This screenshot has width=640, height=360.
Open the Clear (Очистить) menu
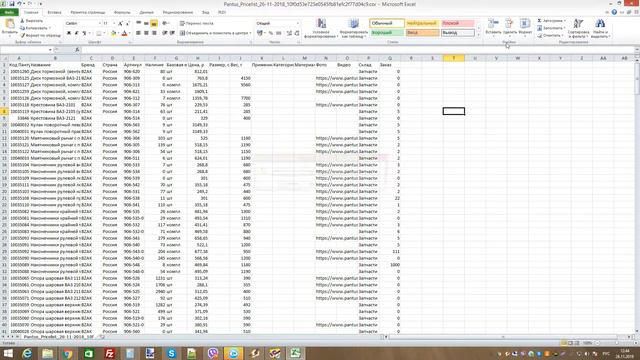click(x=551, y=36)
